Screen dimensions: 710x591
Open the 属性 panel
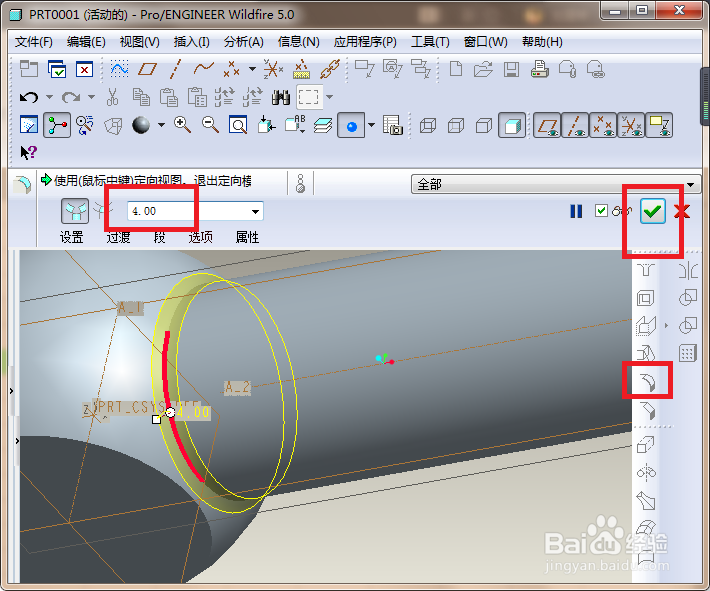point(247,237)
